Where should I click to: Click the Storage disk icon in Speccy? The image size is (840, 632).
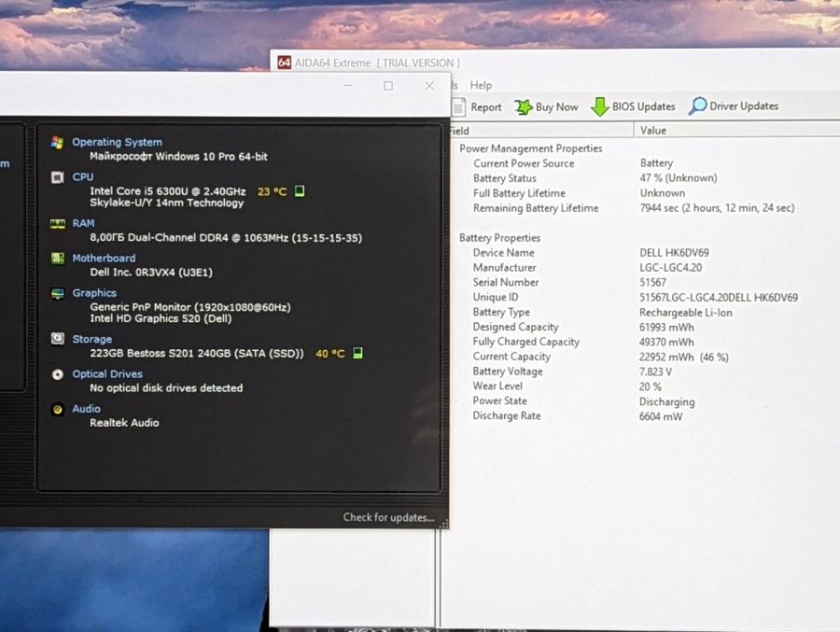pyautogui.click(x=57, y=339)
